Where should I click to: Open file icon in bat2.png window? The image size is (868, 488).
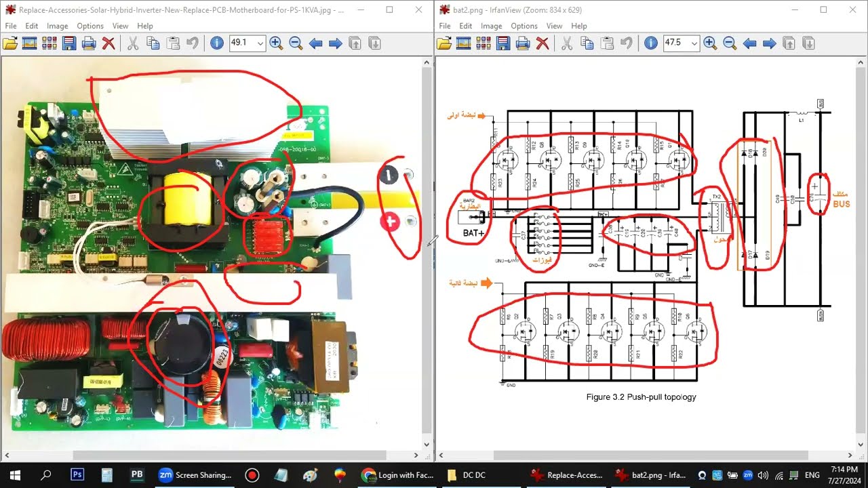click(444, 43)
